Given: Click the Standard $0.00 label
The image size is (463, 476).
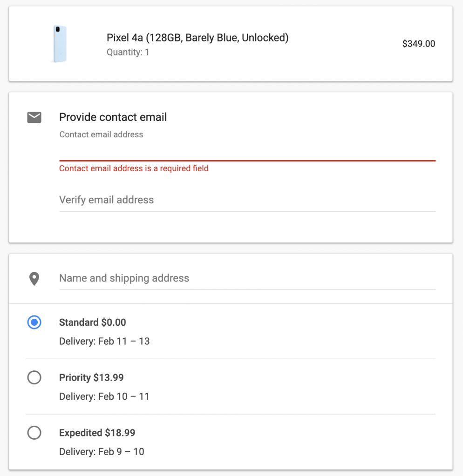Looking at the screenshot, I should pos(93,322).
